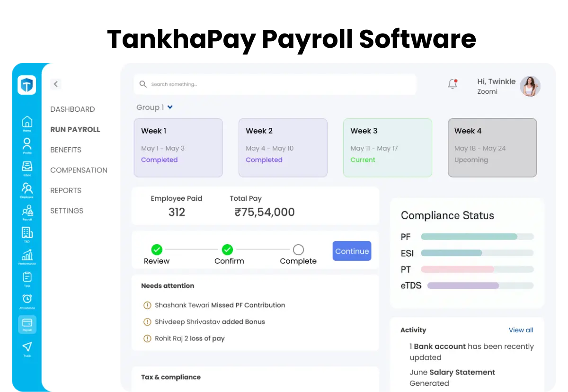Collapse the menu with back chevron
The image size is (568, 392).
(56, 84)
